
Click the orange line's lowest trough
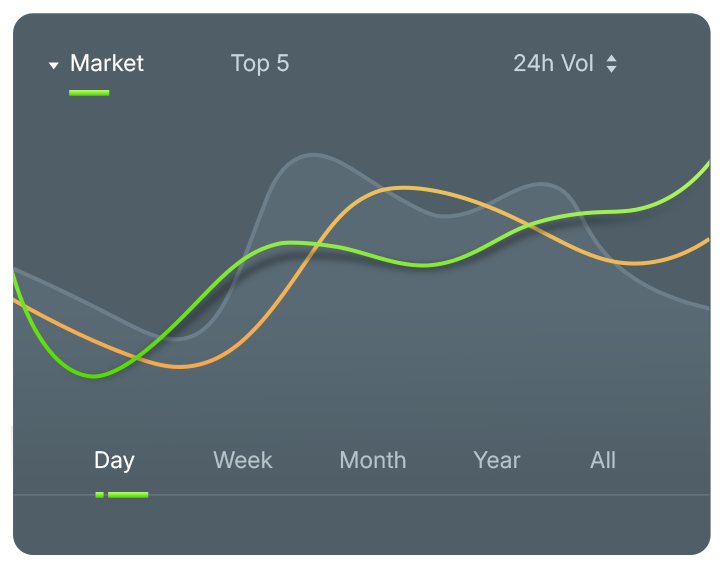point(180,367)
